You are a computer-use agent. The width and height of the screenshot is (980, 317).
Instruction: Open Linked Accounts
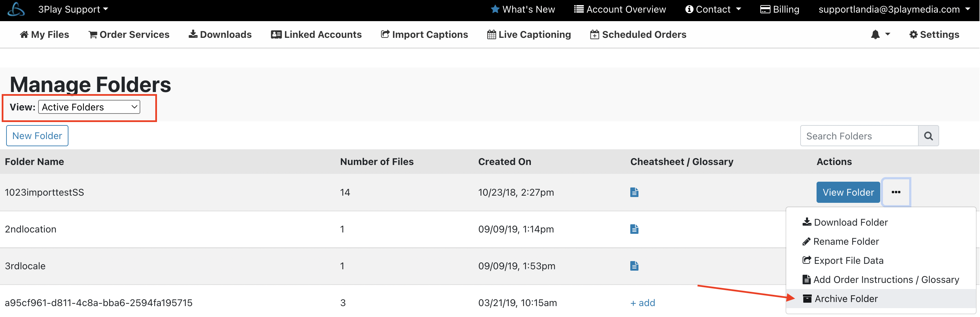pyautogui.click(x=316, y=34)
